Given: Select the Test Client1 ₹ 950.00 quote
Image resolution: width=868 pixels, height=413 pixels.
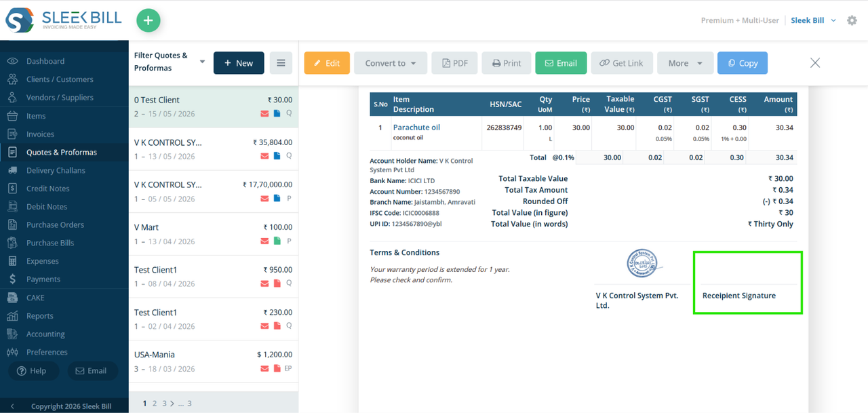Looking at the screenshot, I should 214,277.
